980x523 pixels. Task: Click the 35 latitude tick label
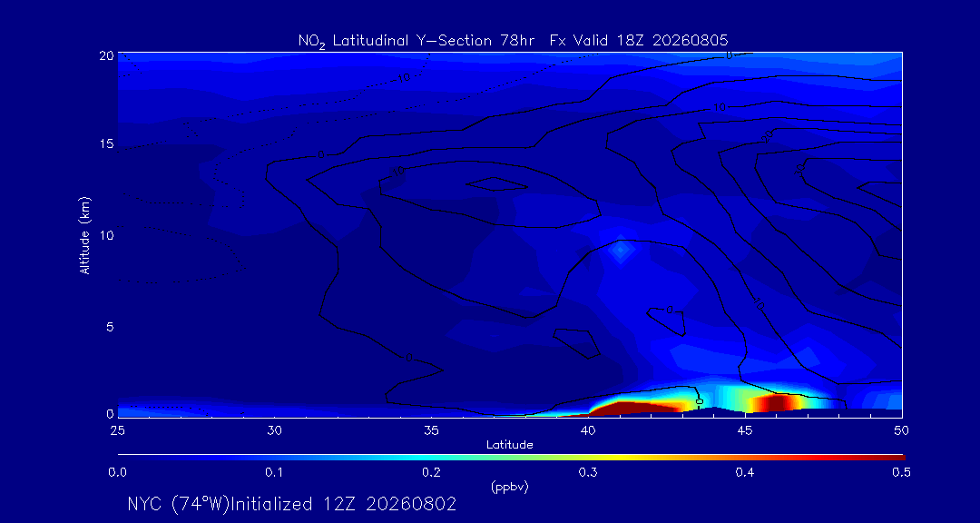[x=431, y=430]
